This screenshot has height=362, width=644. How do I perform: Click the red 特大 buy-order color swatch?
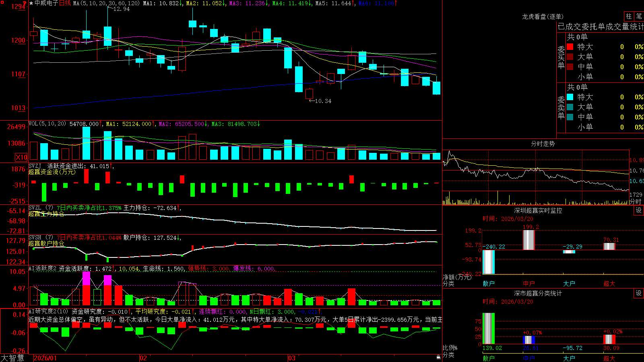(x=570, y=47)
